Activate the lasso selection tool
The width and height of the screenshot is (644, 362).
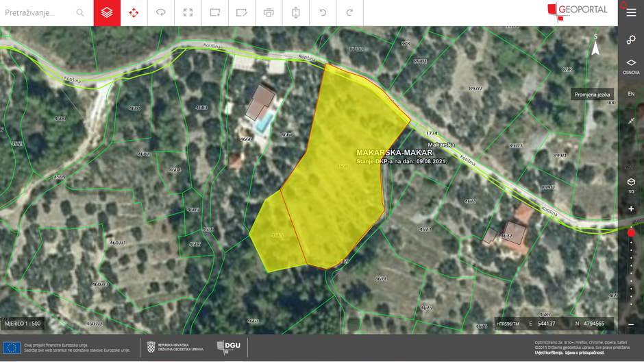point(161,13)
